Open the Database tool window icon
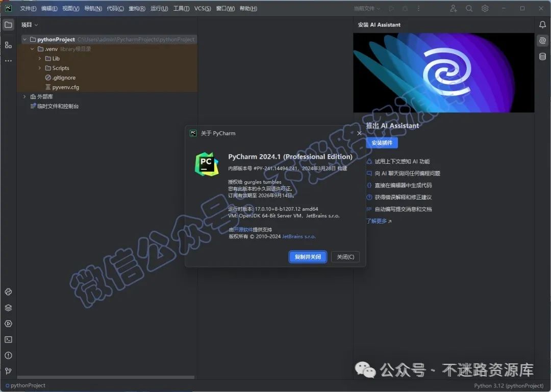Screen dimensions: 551x392 [542, 57]
